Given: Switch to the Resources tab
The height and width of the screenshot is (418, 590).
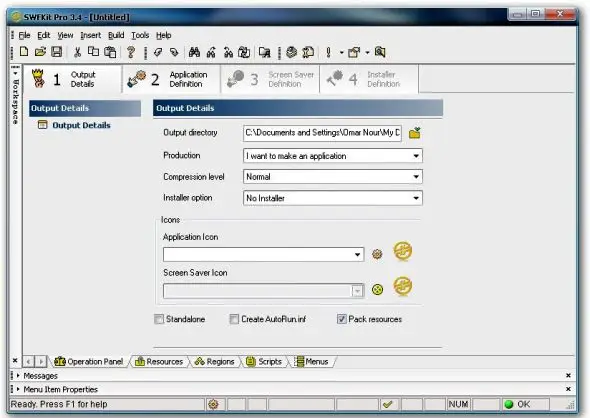Looking at the screenshot, I should pos(159,362).
